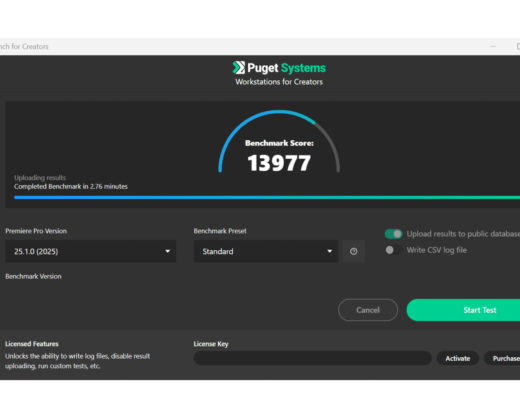Open the Premiere Pro Version dropdown

[x=91, y=251]
